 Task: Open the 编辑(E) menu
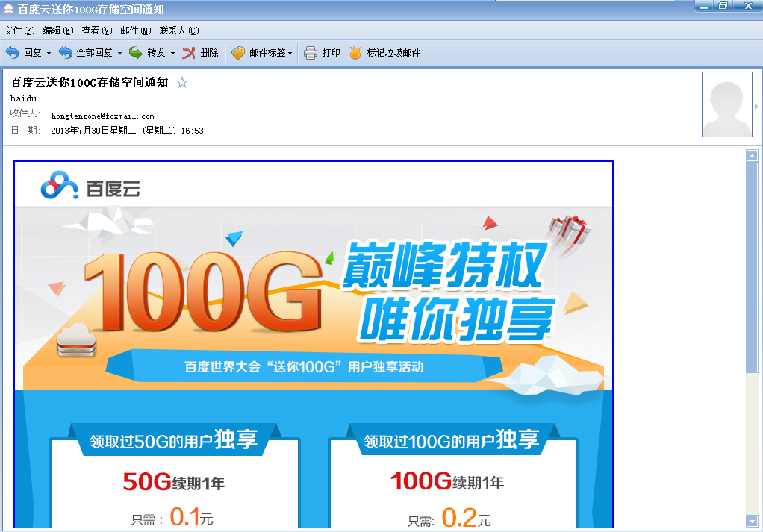[58, 31]
